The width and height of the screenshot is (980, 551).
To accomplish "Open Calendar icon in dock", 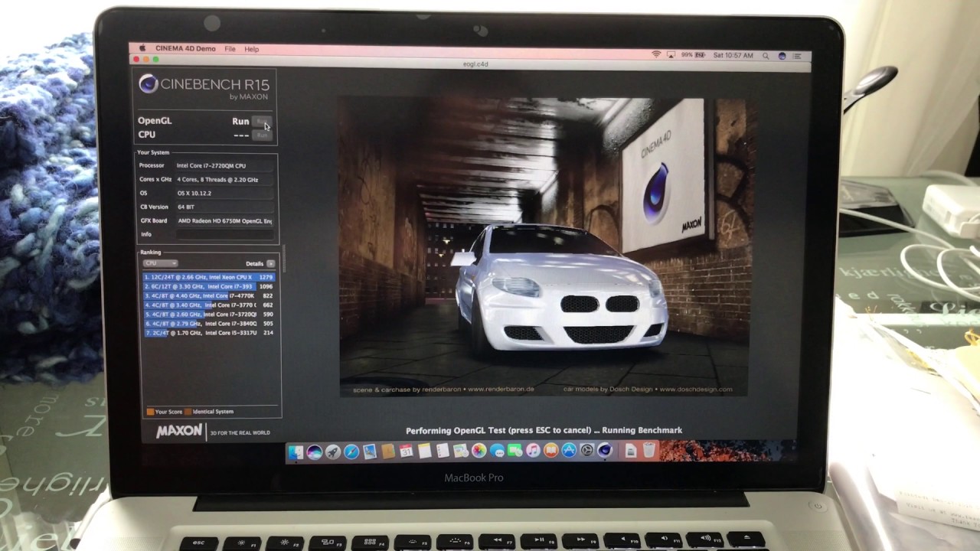I will tap(407, 452).
